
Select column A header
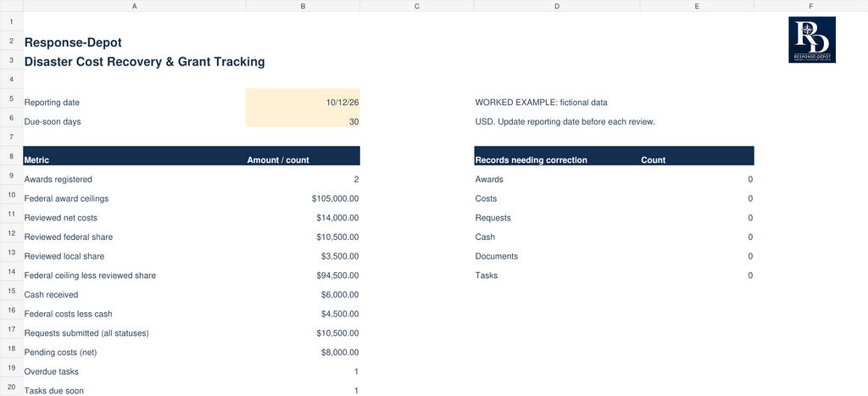coord(135,6)
